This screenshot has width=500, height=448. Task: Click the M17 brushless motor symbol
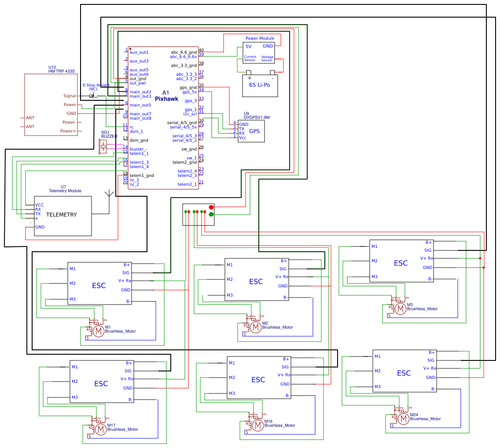[x=100, y=430]
